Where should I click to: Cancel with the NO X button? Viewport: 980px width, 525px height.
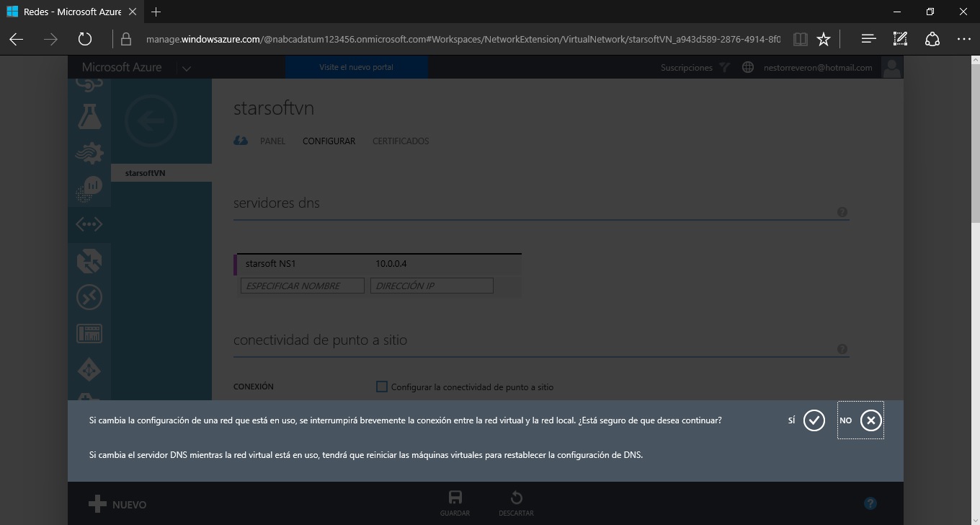[x=870, y=420]
